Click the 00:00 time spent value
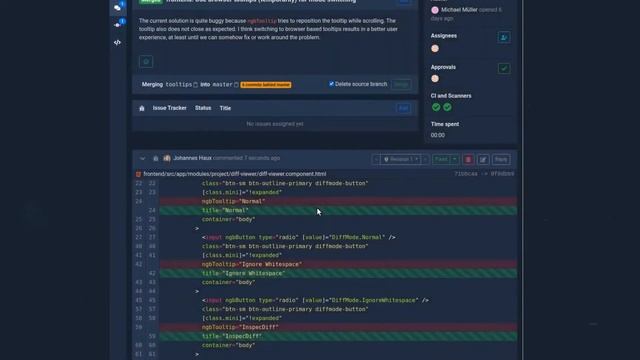Image resolution: width=640 pixels, height=360 pixels. click(438, 135)
